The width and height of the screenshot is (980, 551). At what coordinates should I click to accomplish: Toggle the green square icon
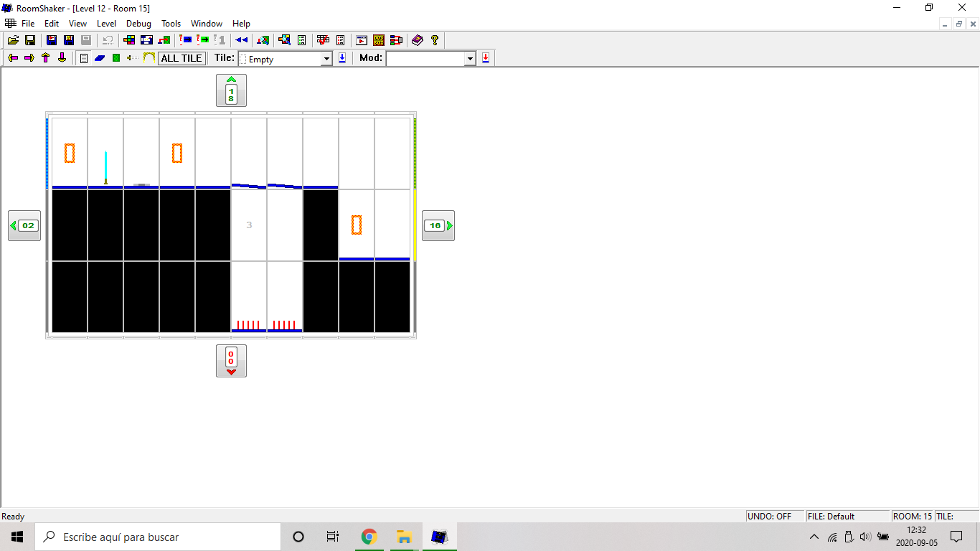click(116, 58)
